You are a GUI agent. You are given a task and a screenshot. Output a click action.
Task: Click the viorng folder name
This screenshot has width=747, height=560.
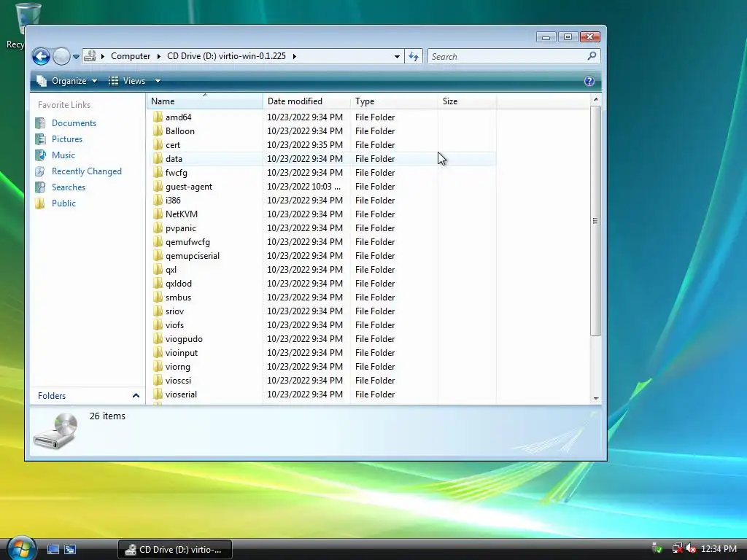click(178, 367)
